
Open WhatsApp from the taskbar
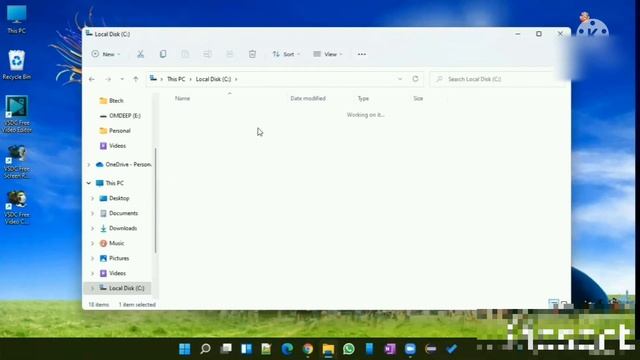pyautogui.click(x=349, y=349)
